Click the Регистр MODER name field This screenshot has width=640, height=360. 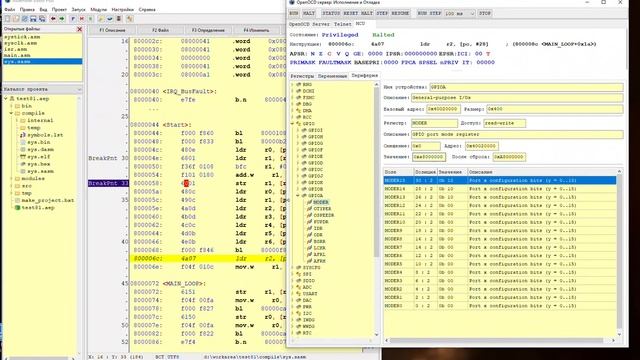click(x=434, y=123)
